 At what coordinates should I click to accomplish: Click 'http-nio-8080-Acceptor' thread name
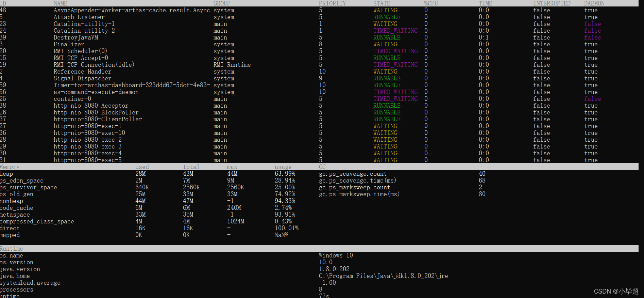tap(91, 106)
